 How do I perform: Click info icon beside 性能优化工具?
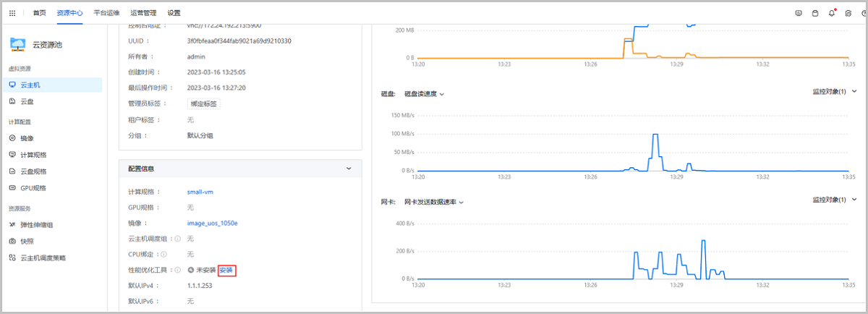pyautogui.click(x=177, y=270)
